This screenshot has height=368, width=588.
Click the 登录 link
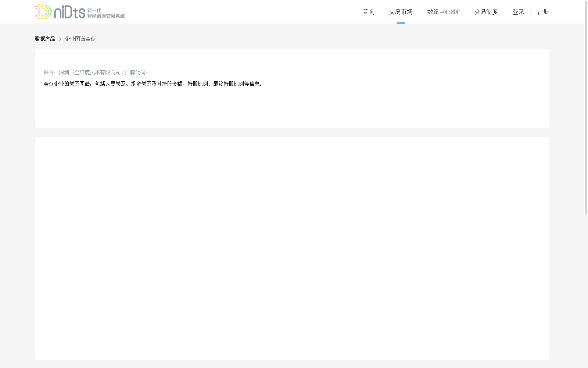[x=518, y=12]
